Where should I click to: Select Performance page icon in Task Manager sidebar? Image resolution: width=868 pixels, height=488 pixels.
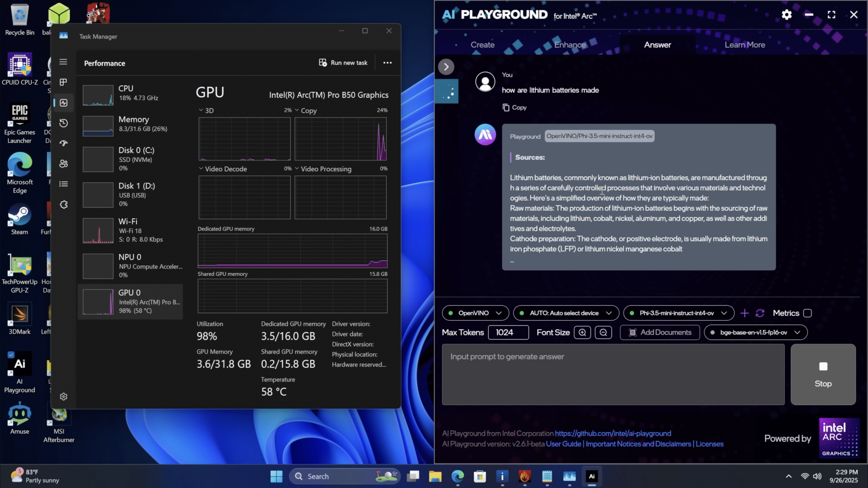(63, 102)
